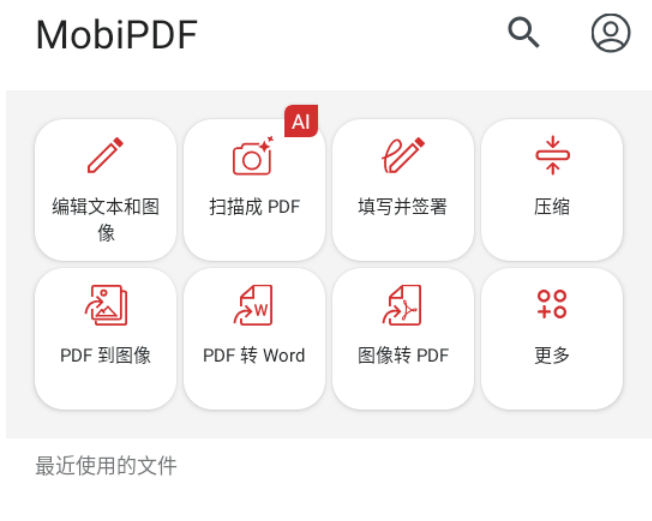652x521 pixels.
Task: Select the 更多 label
Action: (552, 356)
